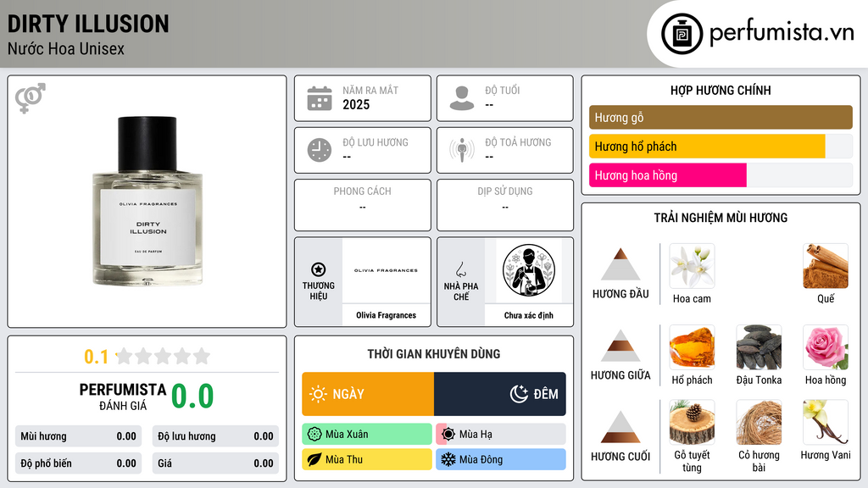Click the person icon beside Độ tuổi

462,98
